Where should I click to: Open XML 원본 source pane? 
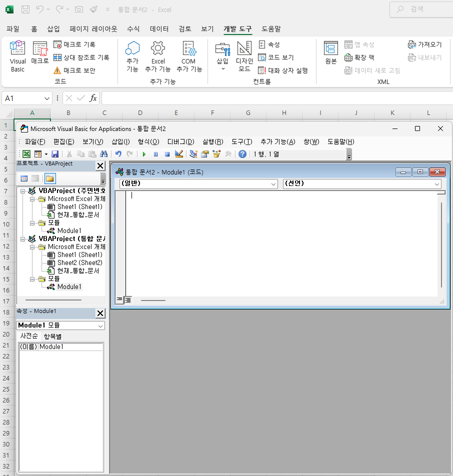tap(331, 53)
